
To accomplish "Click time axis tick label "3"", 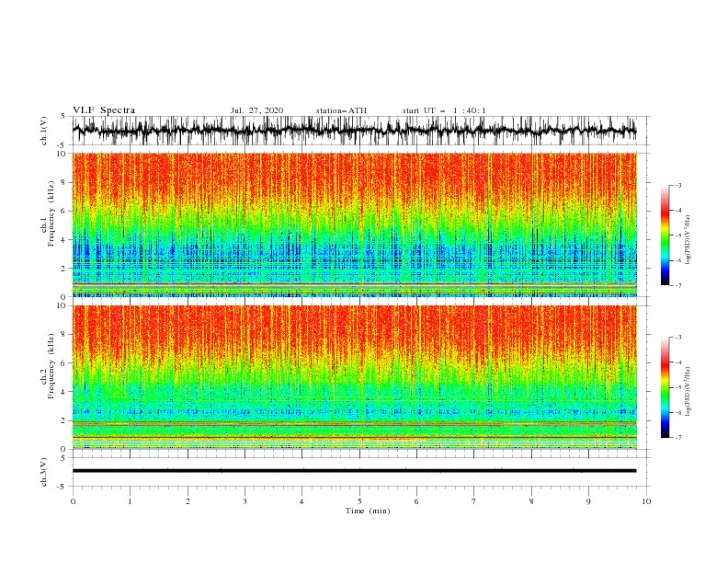I will click(245, 501).
